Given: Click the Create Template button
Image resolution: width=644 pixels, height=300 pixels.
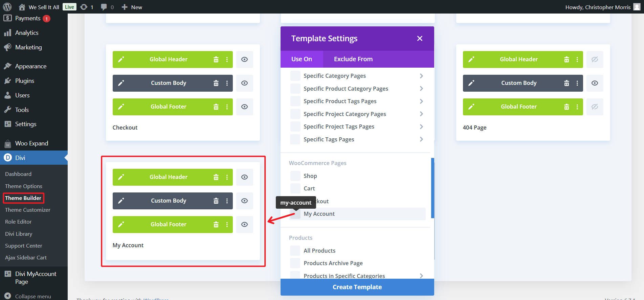Looking at the screenshot, I should click(x=357, y=287).
